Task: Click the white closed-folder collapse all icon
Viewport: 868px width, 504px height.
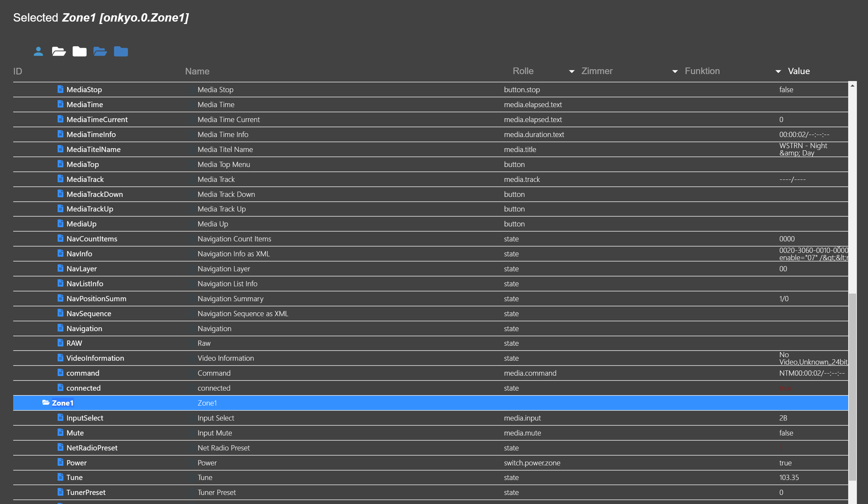Action: coord(79,51)
